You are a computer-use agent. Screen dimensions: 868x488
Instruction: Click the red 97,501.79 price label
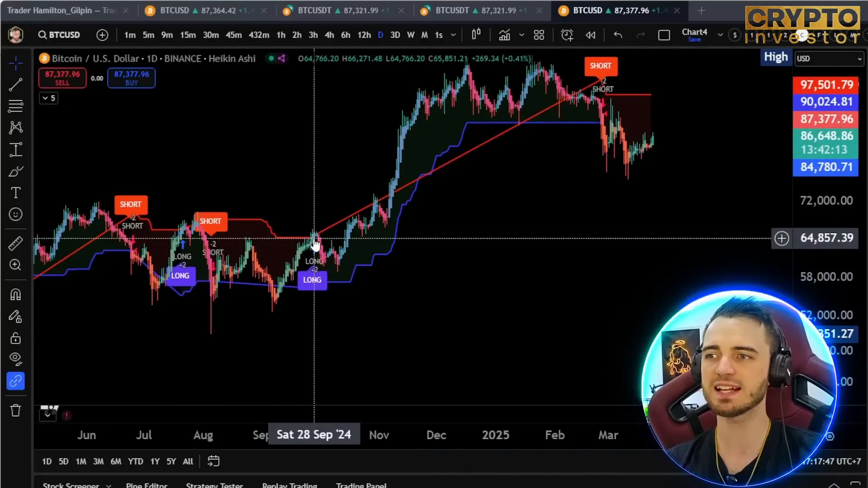826,85
